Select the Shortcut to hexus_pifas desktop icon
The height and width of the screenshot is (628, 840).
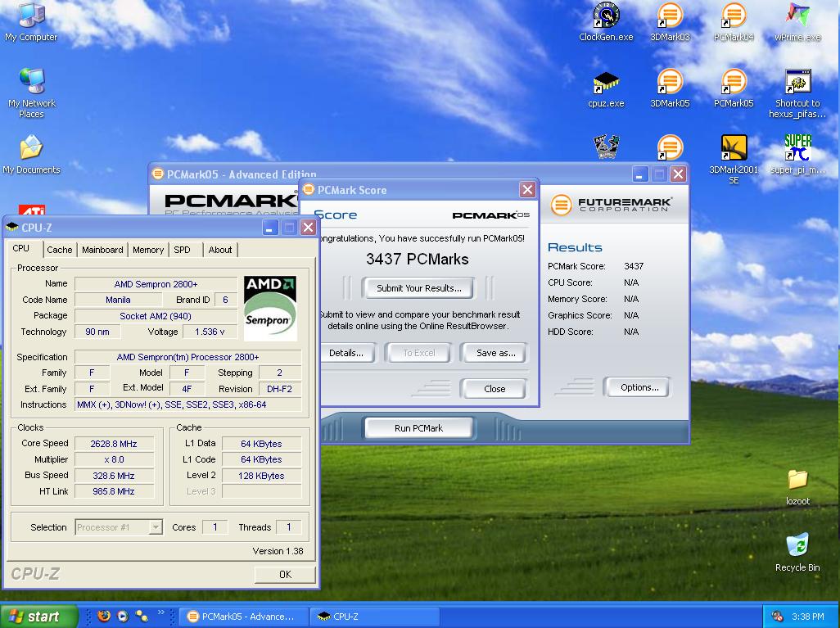click(797, 93)
